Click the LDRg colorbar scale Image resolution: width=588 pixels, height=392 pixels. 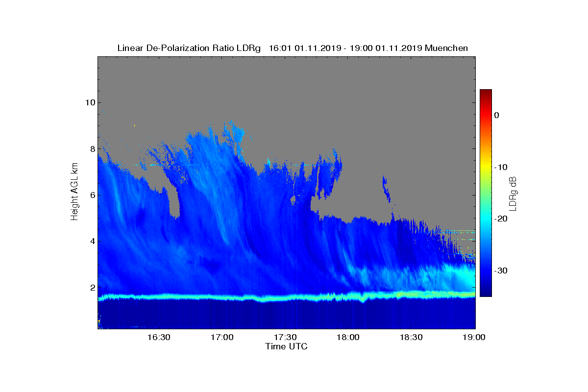point(486,193)
